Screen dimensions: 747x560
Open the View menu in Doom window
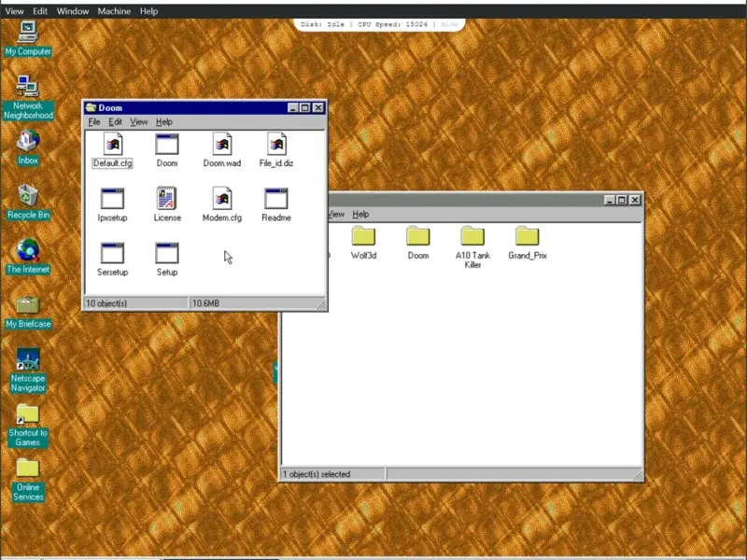coord(139,122)
